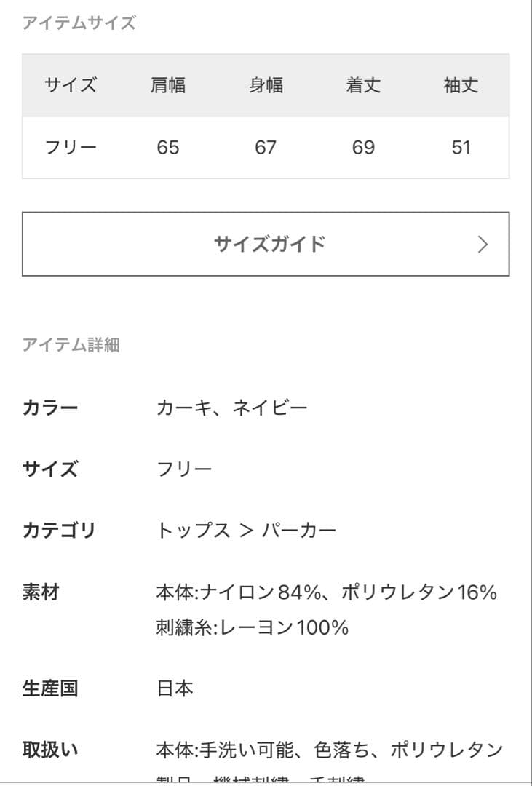
Task: Click the フリー row label in size table
Action: (x=71, y=148)
